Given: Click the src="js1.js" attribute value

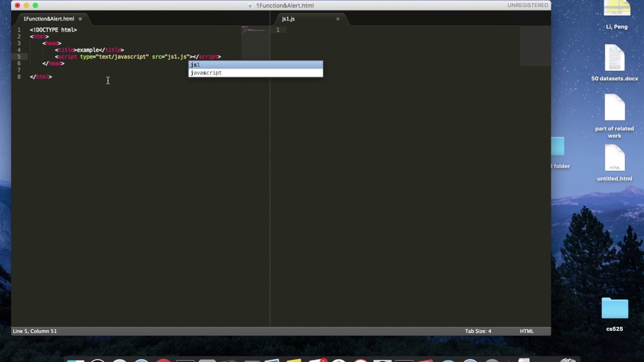Looking at the screenshot, I should click(x=178, y=57).
